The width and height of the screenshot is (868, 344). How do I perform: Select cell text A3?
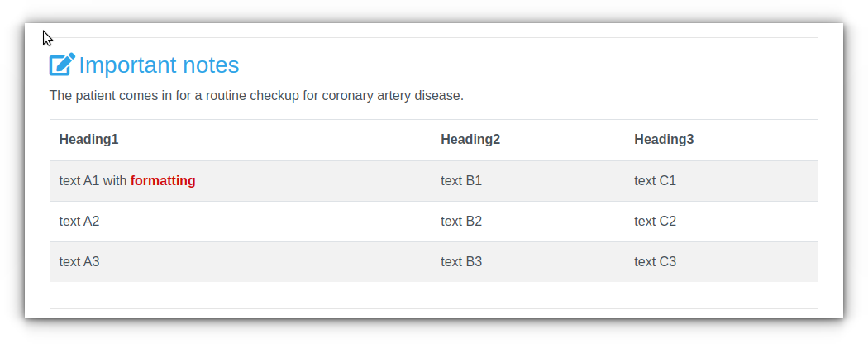coord(79,262)
